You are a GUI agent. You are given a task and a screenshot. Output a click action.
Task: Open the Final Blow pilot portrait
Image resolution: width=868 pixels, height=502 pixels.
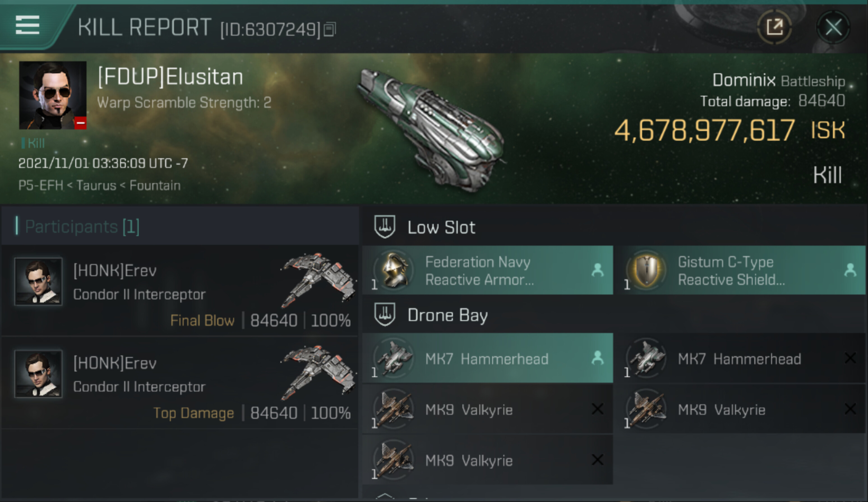point(38,281)
